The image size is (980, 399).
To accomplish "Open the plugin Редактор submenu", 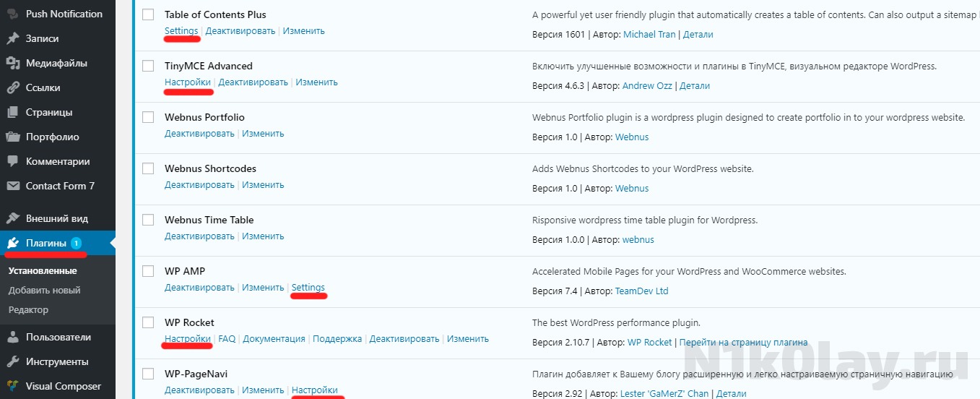I will point(29,310).
